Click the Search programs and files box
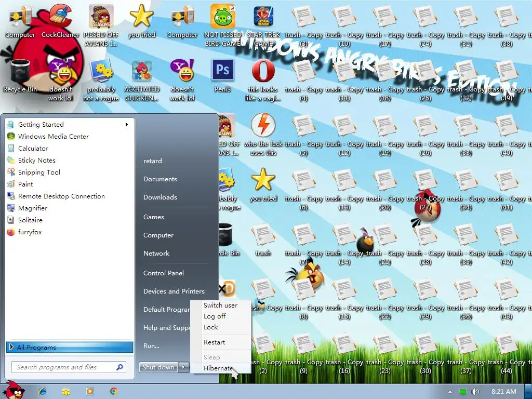 69,367
